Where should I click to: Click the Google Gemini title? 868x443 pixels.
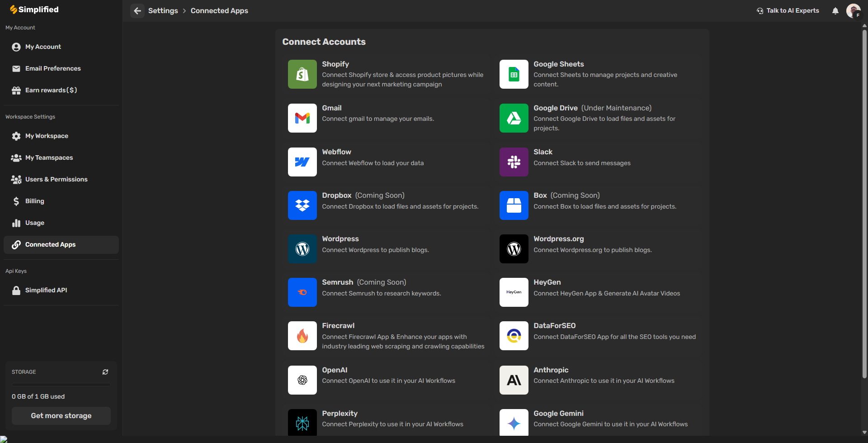(x=558, y=414)
